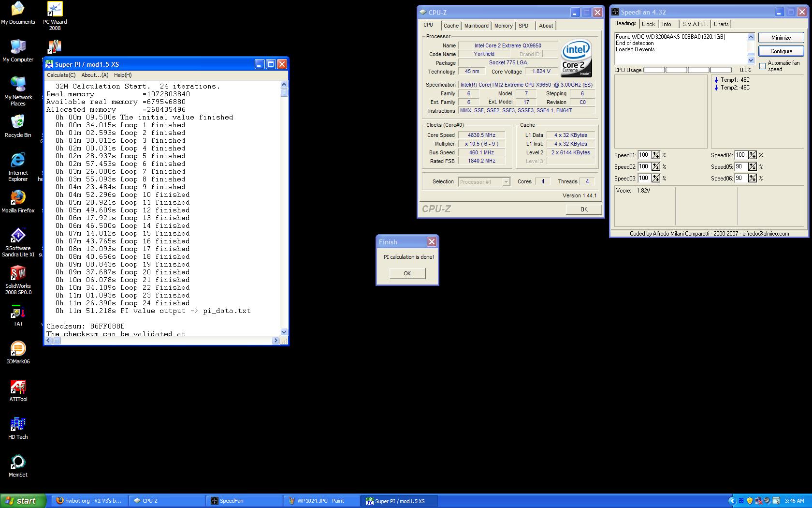This screenshot has height=508, width=812.
Task: Open the Info tab in SpeedFan
Action: (x=667, y=24)
